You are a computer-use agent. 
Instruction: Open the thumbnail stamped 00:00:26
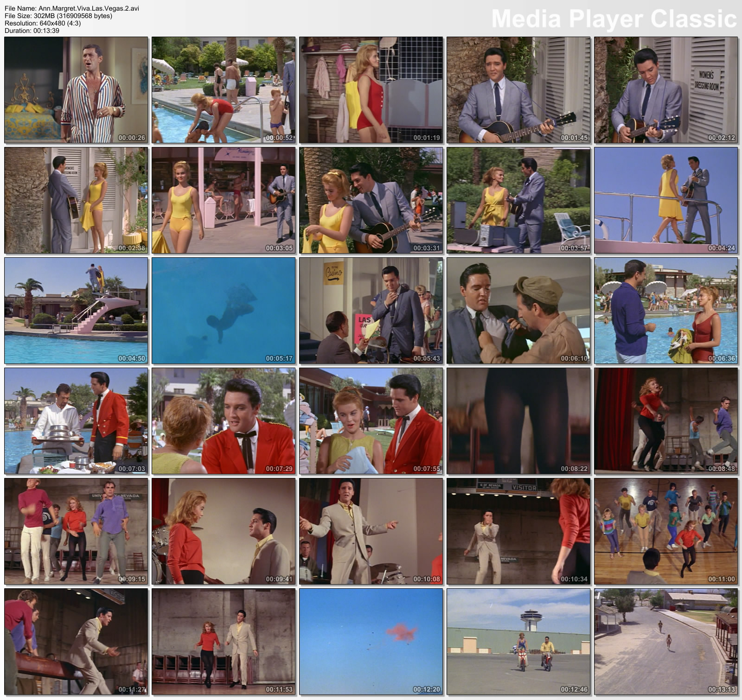point(76,90)
